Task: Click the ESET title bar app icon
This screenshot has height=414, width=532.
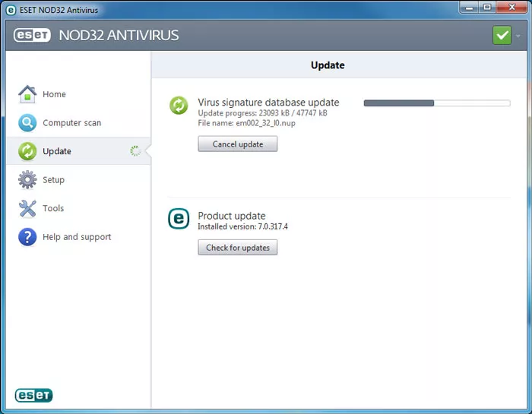Action: point(11,10)
